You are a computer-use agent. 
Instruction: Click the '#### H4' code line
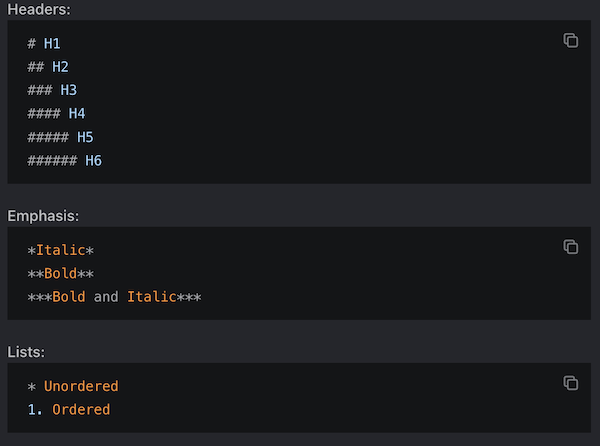(56, 113)
